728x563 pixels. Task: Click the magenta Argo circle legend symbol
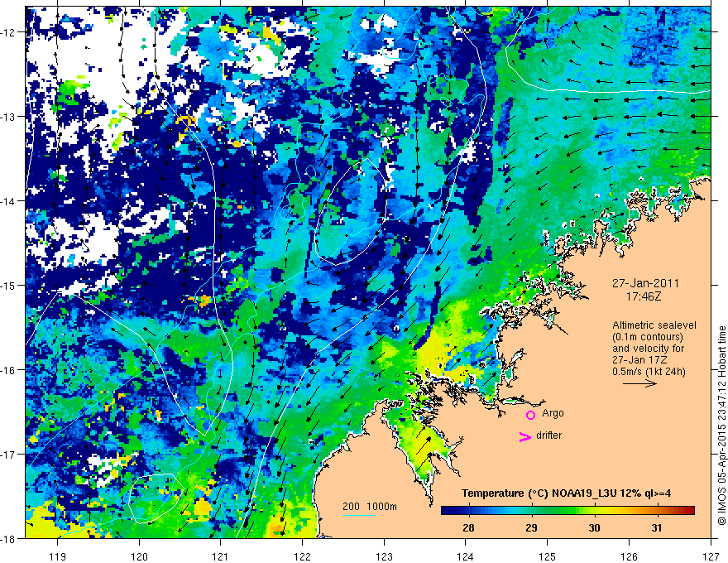tap(530, 415)
